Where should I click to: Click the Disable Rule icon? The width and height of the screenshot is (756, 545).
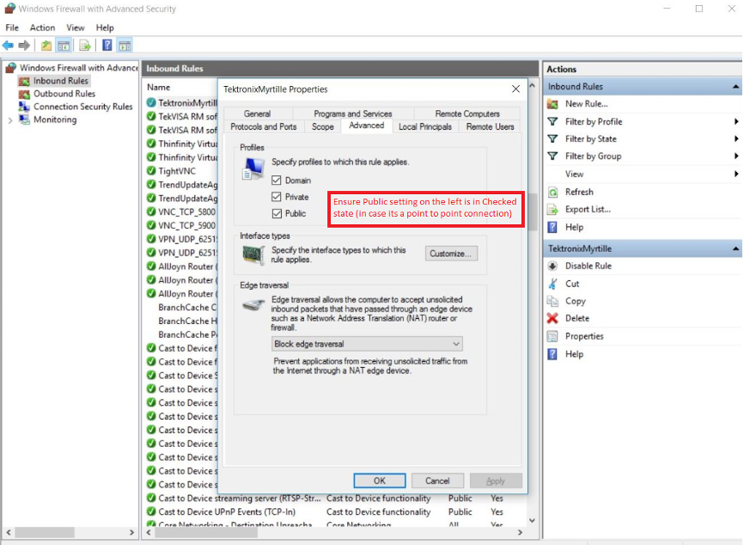point(553,266)
